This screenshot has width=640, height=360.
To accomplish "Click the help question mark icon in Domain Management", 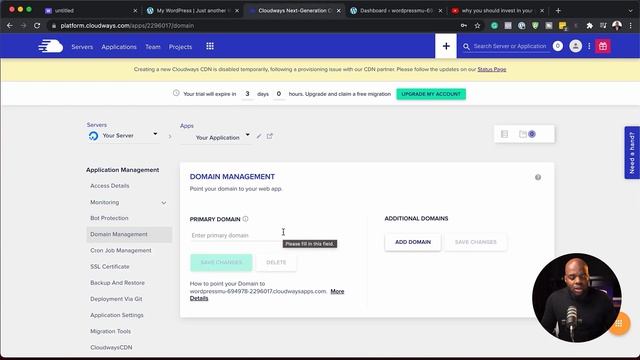I will click(x=538, y=177).
